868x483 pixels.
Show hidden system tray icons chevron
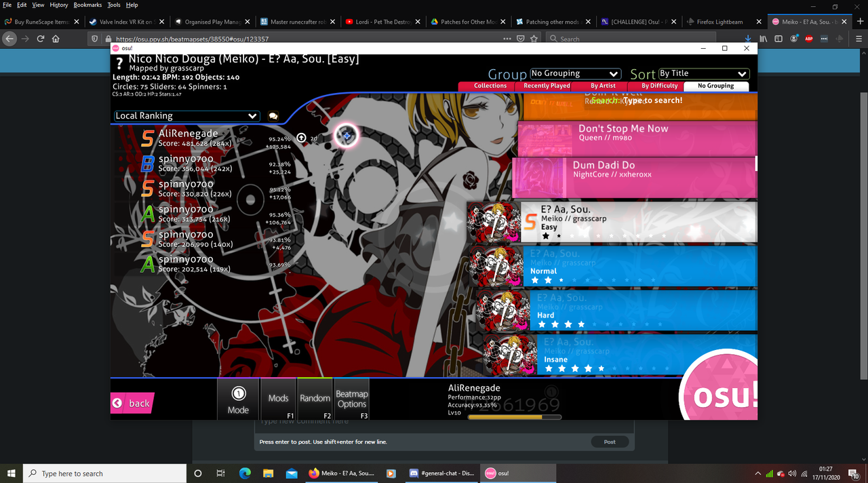point(757,473)
